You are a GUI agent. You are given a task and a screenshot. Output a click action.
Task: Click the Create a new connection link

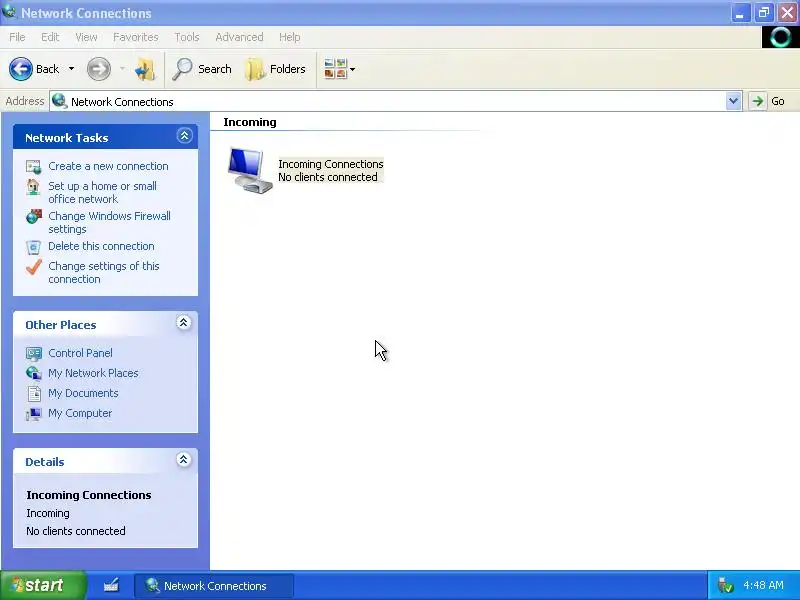[108, 166]
